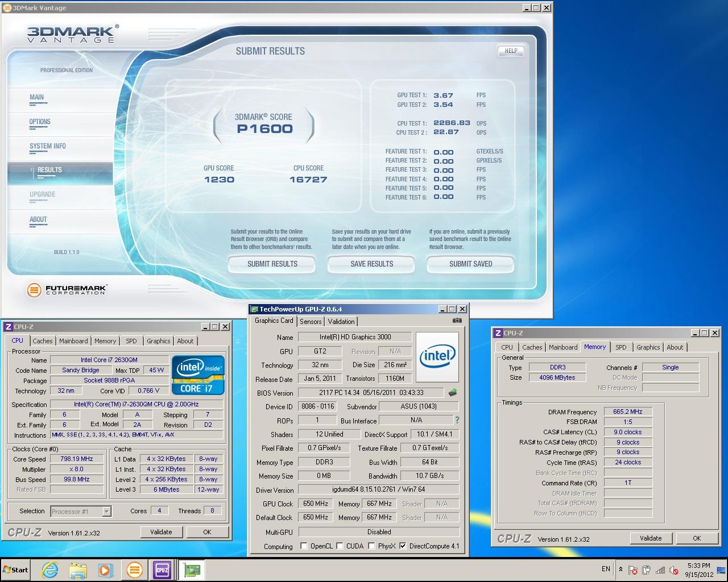
Task: Open About tab in left CPU-Z window
Action: [185, 341]
